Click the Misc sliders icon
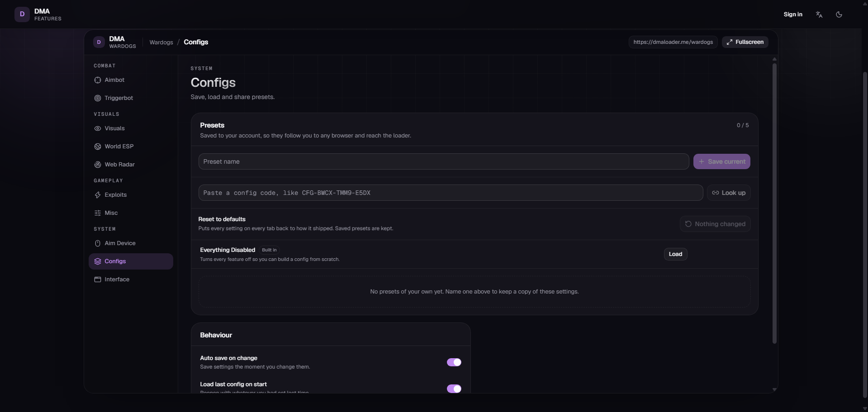Screen dimensions: 868x412 point(97,213)
